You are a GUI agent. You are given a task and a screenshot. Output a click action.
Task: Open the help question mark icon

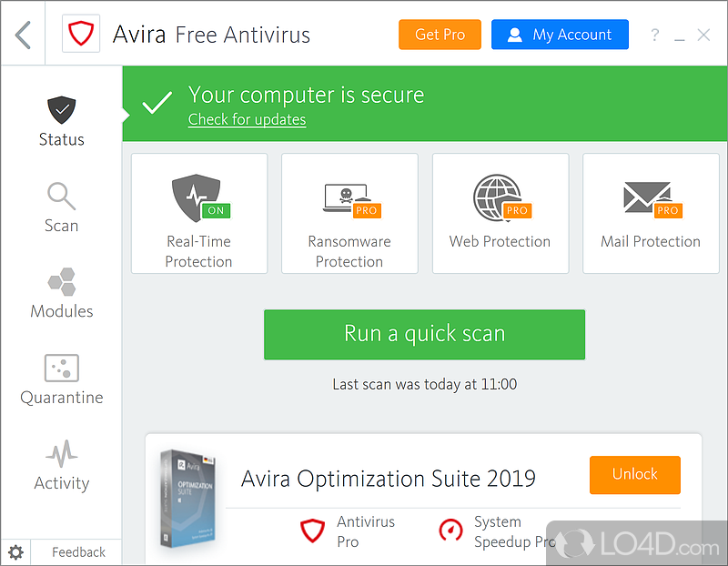[x=654, y=35]
